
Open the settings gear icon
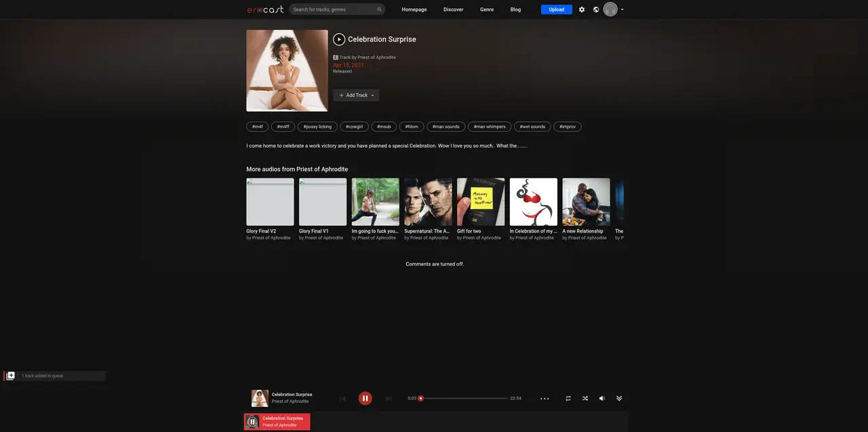click(x=582, y=9)
